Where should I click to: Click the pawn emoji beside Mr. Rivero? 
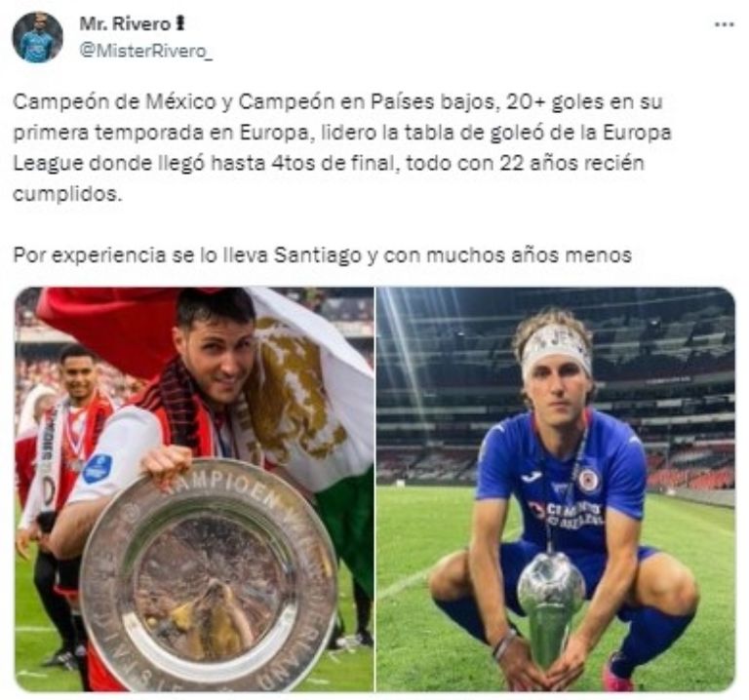180,23
